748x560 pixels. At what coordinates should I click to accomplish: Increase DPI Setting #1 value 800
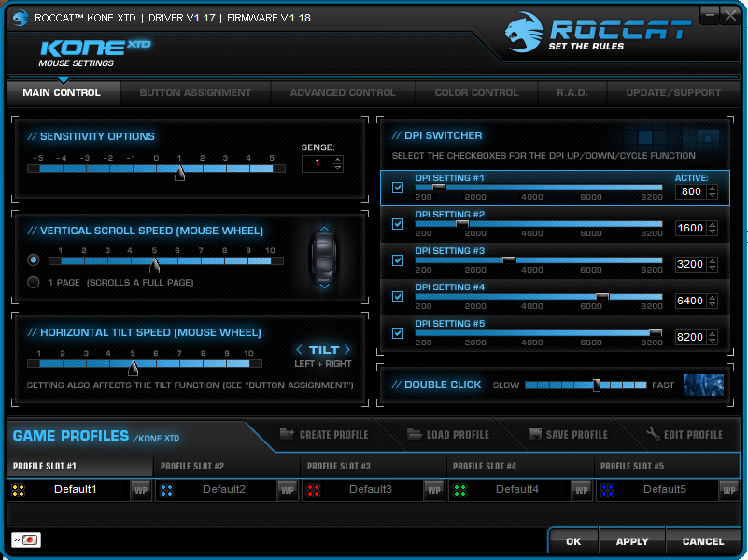tap(713, 189)
